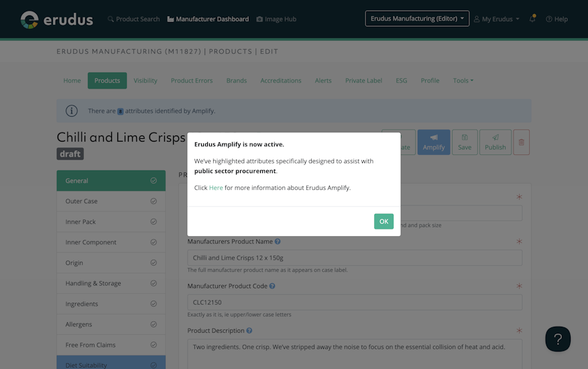Open the Alerts tab
This screenshot has width=588, height=369.
point(323,81)
